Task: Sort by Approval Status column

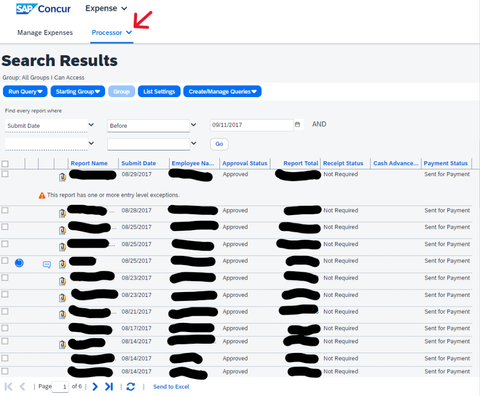Action: 245,163
